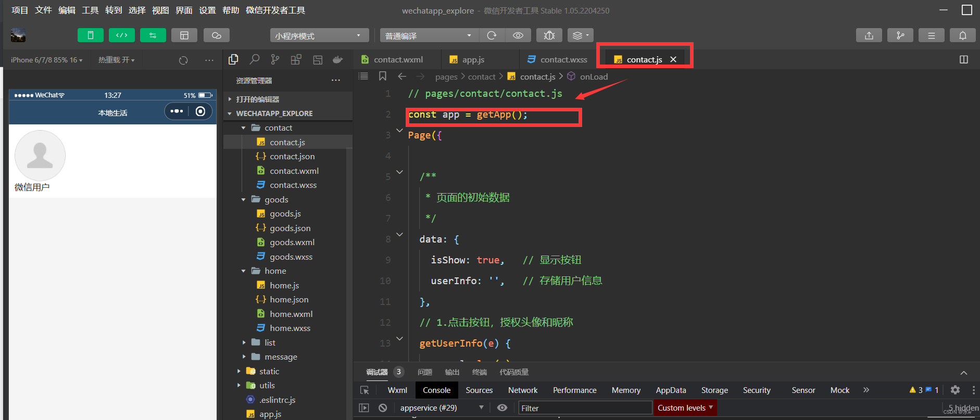Open the 普通编译 compile mode dropdown
Image resolution: width=980 pixels, height=420 pixels.
click(429, 35)
